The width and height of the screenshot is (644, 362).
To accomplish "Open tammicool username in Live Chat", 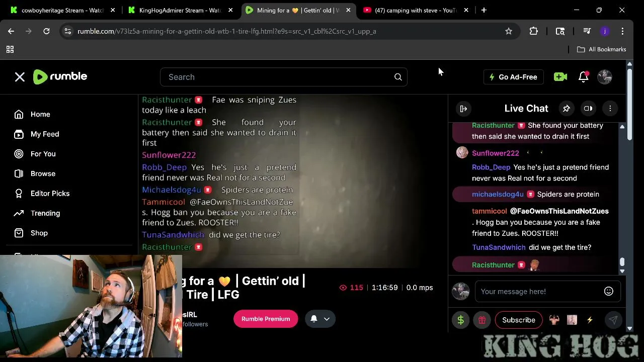I will (490, 211).
